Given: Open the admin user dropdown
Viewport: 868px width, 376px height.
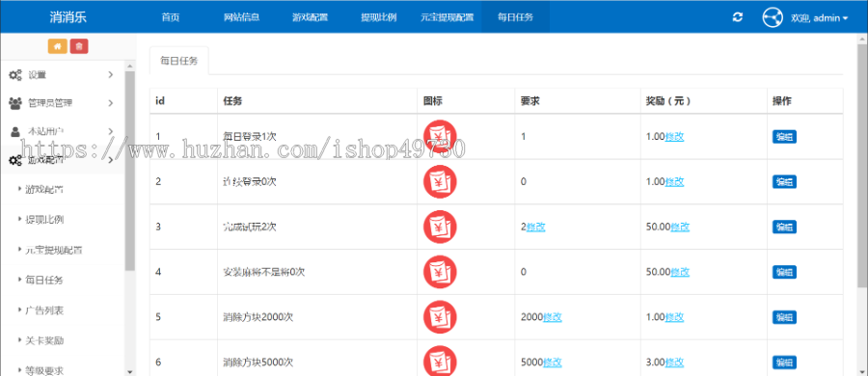Looking at the screenshot, I should tap(819, 17).
